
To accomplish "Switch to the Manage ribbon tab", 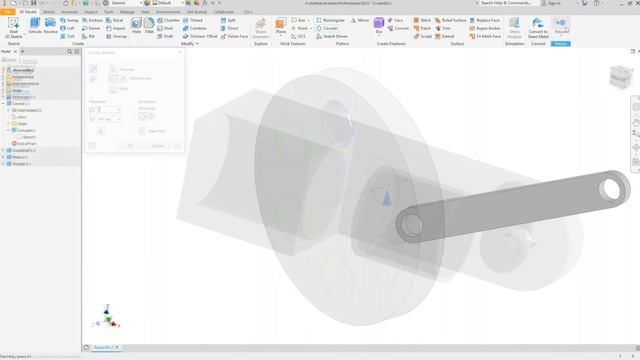I will click(127, 12).
